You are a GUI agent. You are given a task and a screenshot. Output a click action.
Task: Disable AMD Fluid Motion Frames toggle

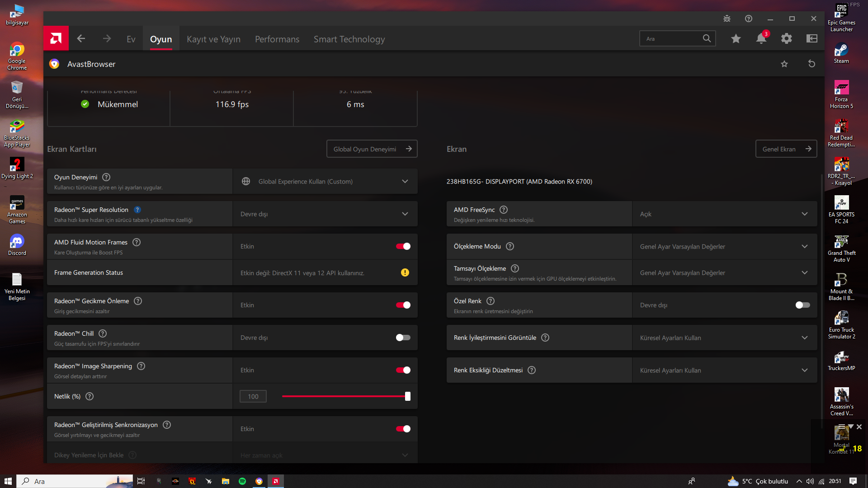point(403,246)
